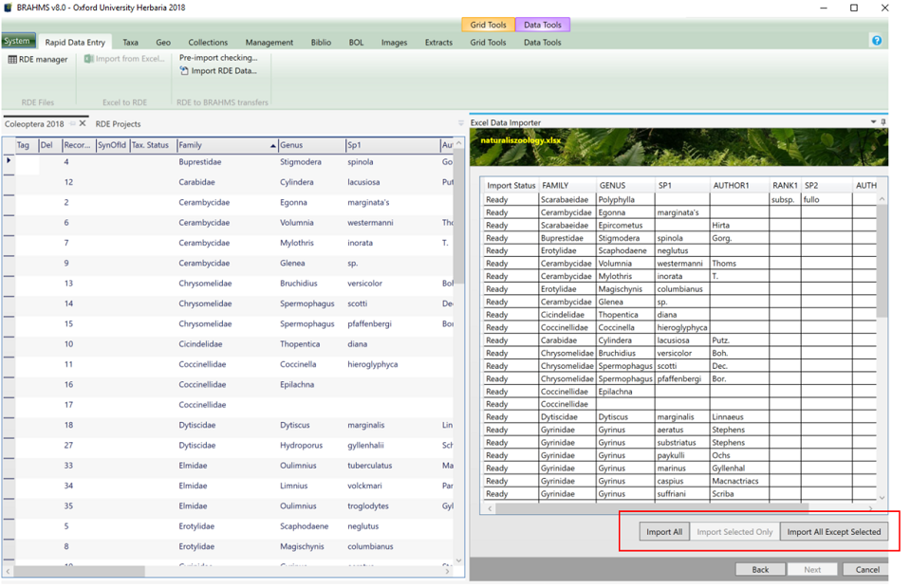Click the SynOfId column header
Viewport: 911px width, 588px height.
pyautogui.click(x=112, y=145)
